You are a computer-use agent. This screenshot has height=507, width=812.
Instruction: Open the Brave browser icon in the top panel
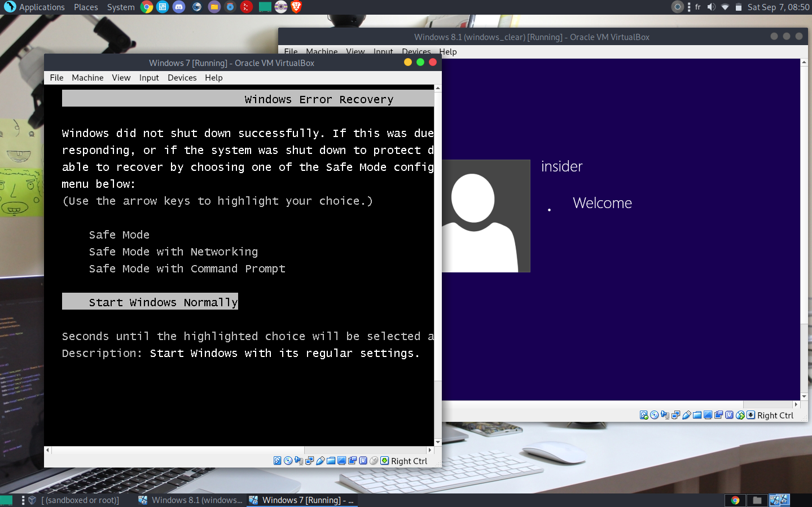[296, 7]
